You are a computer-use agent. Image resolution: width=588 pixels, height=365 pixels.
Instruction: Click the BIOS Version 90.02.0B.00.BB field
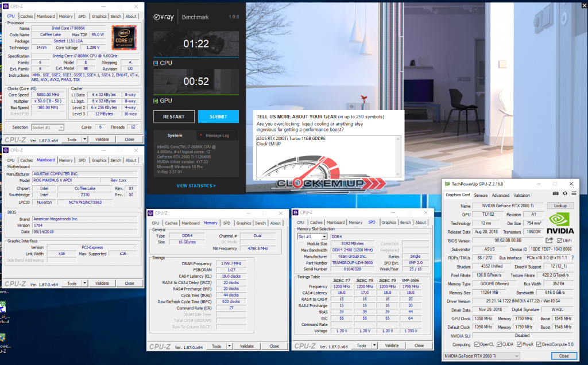(x=508, y=240)
